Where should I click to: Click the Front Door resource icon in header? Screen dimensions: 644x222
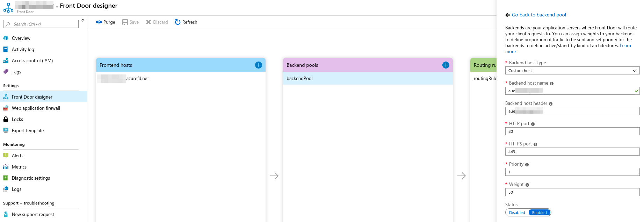point(8,7)
